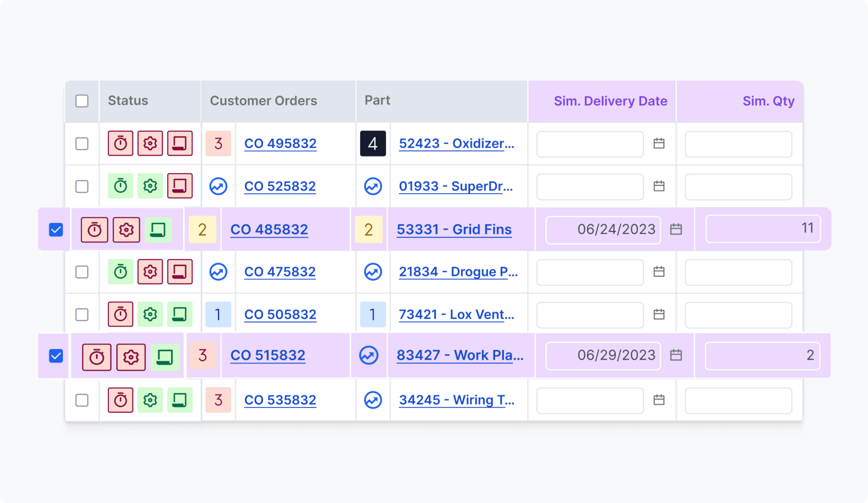This screenshot has width=868, height=503.
Task: Open calendar picker for CO 485832 delivery date
Action: click(x=676, y=229)
